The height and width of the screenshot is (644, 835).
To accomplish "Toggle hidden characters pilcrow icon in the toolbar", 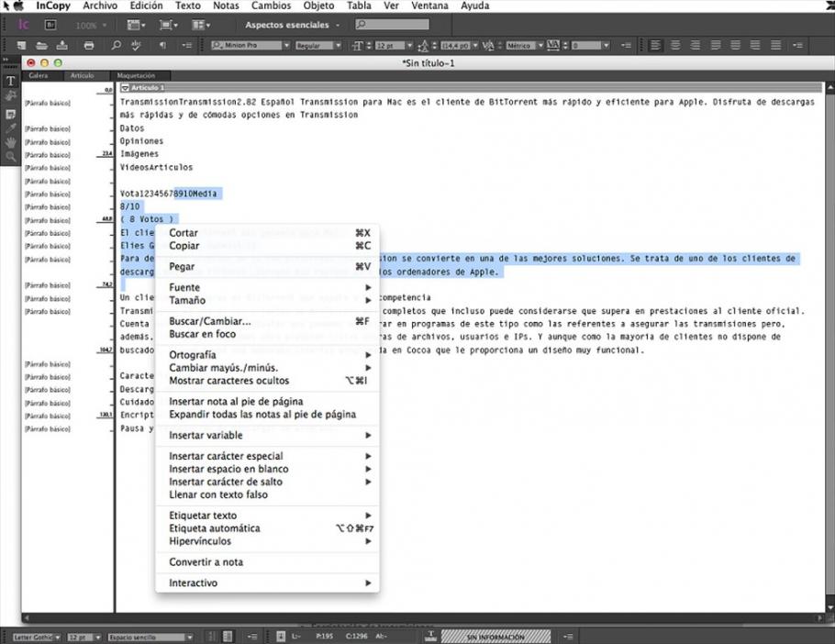I will tap(162, 45).
